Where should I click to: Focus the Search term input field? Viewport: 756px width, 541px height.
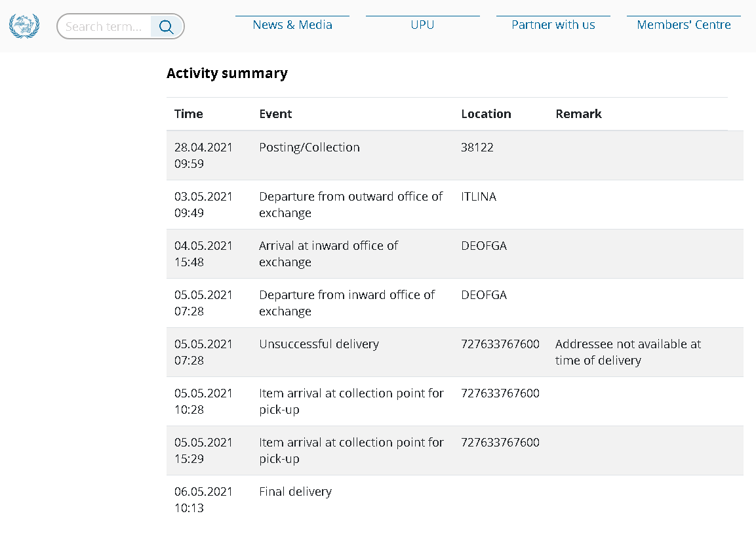pyautogui.click(x=104, y=27)
